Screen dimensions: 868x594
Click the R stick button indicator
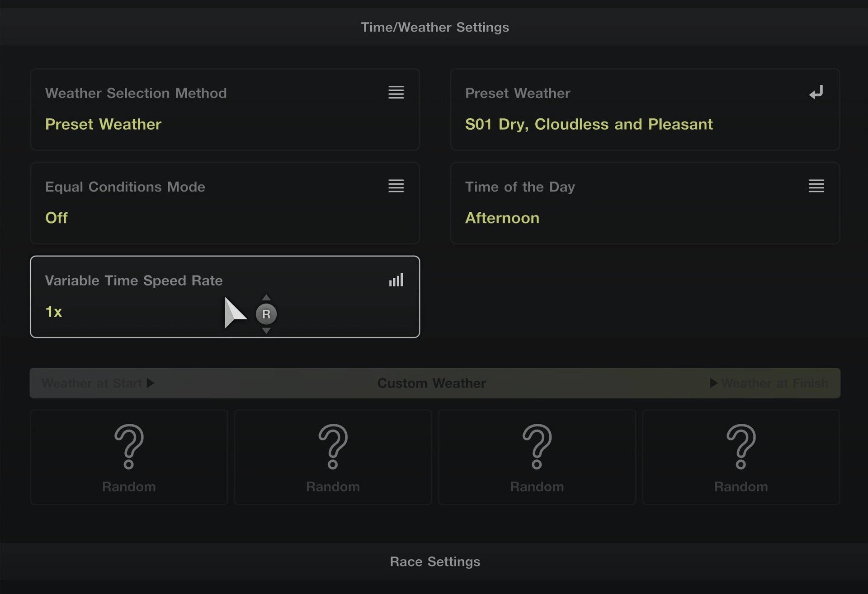(266, 314)
